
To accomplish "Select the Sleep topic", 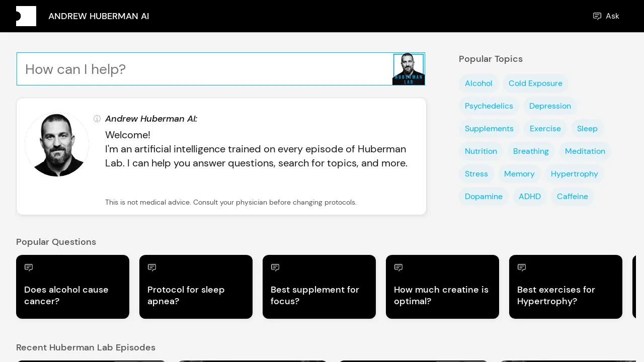I will 587,129.
